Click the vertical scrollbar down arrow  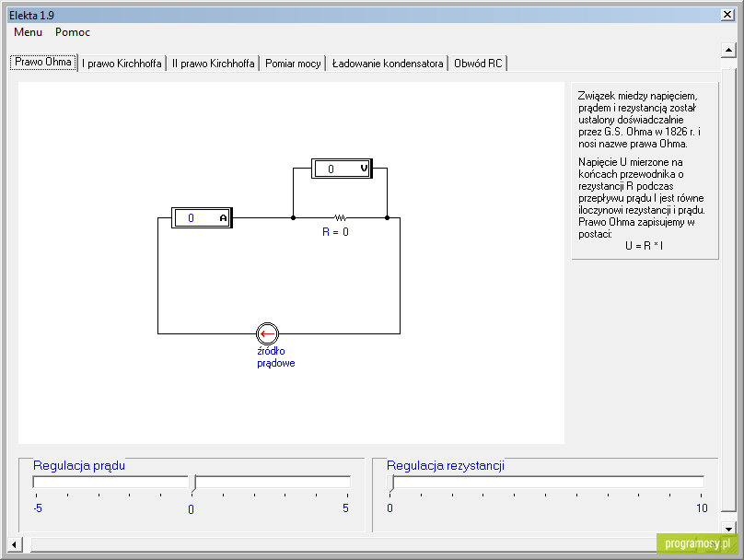pos(728,529)
